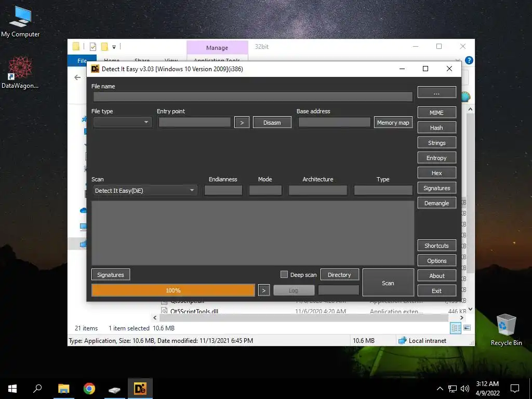Viewport: 532px width, 399px height.
Task: Click the orange 100% progress bar
Action: click(x=174, y=290)
